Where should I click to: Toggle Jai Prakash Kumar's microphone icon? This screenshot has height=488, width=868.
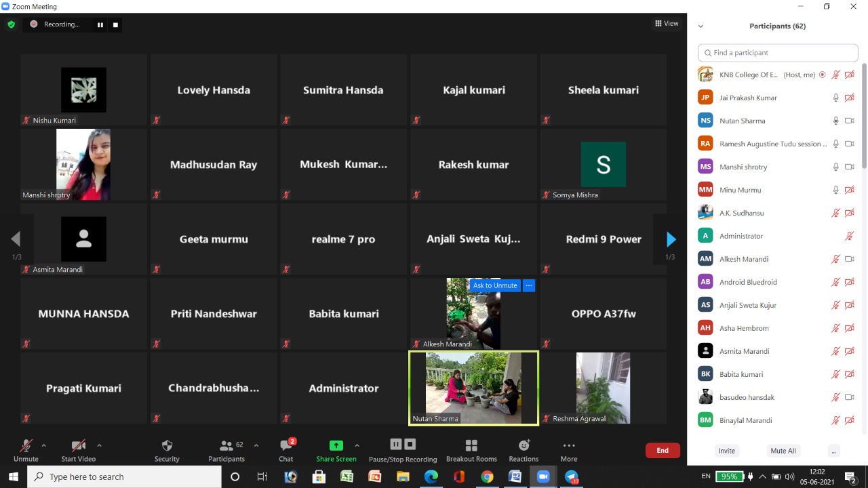(836, 98)
